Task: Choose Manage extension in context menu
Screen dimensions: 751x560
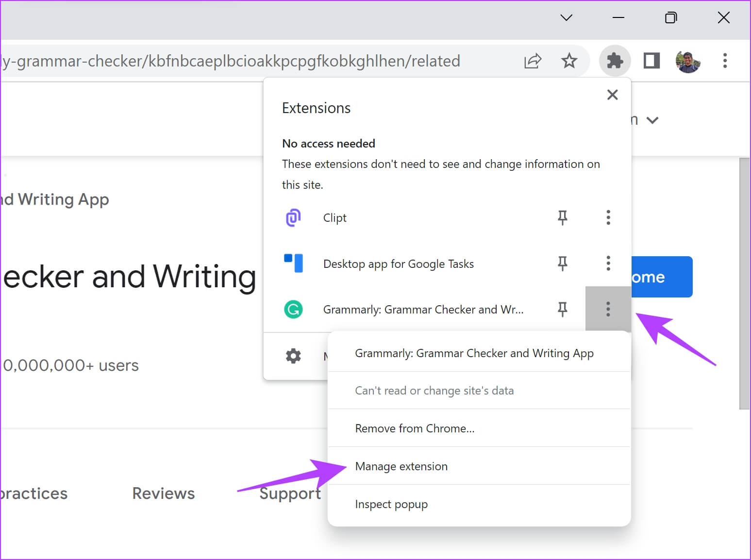Action: point(479,466)
